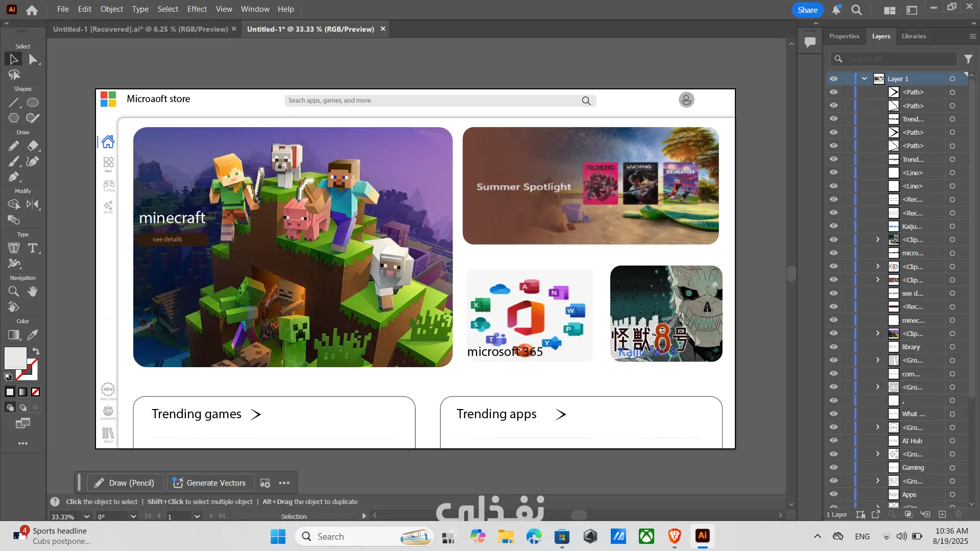Screen dimensions: 980x551
Task: Click Swap Fill and Stroke arrows
Action: click(x=36, y=351)
